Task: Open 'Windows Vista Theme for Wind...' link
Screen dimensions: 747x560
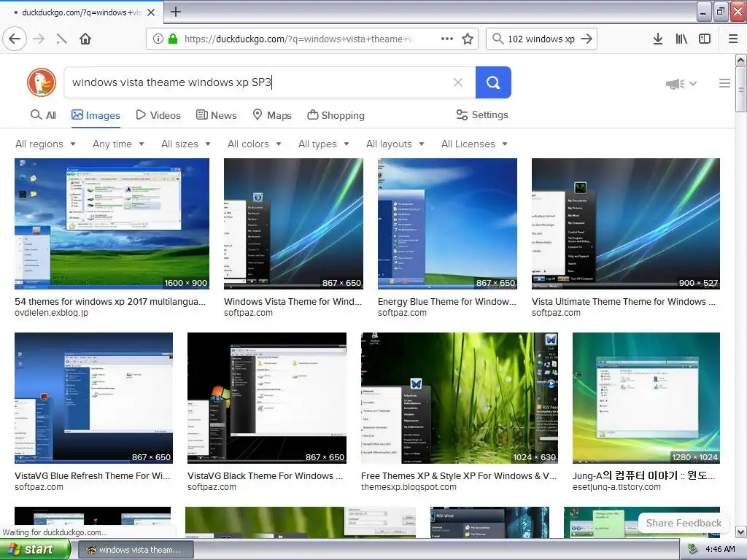Action: pos(293,301)
